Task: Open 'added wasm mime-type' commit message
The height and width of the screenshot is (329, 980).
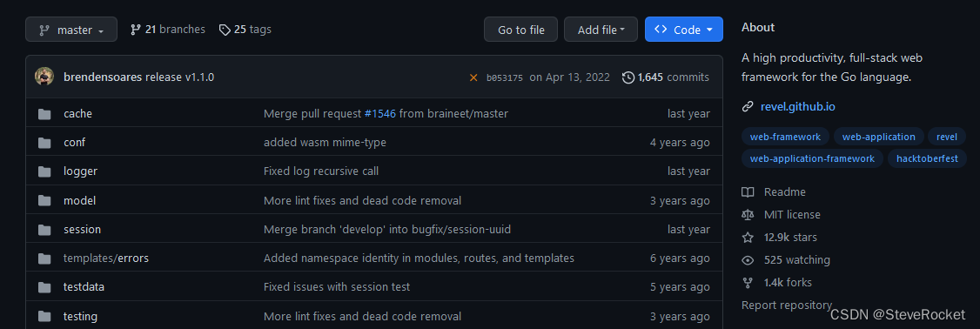Action: 325,143
